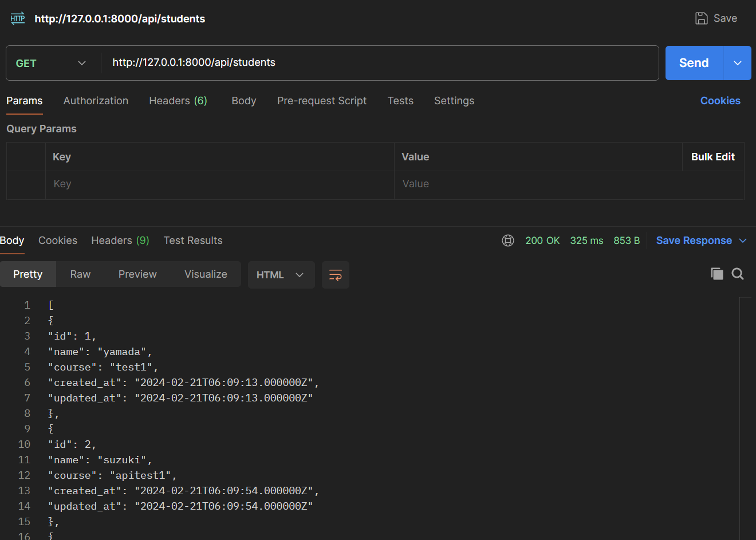Click the 200 OK status indicator

pos(542,240)
